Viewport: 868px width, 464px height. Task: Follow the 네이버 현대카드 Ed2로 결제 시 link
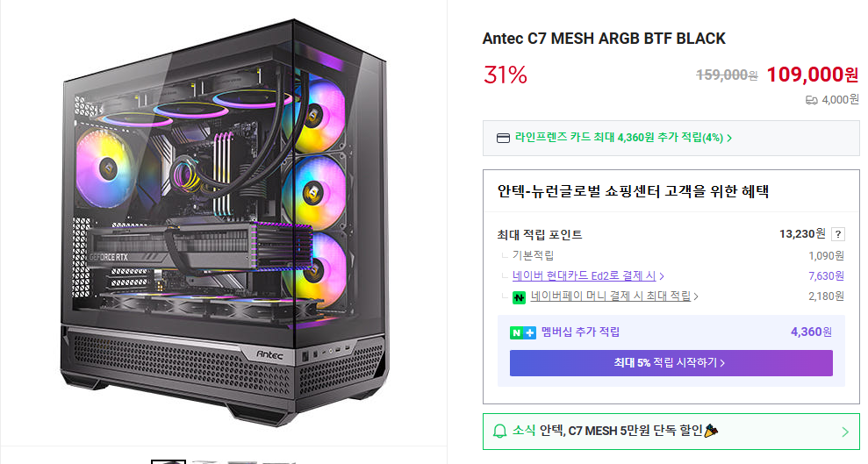pos(584,276)
